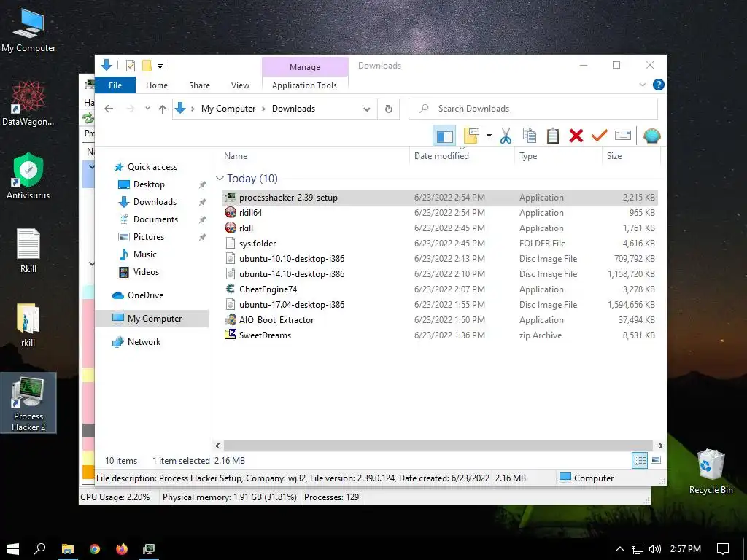Open the Share ribbon tab
Viewport: 747px width, 560px height.
199,85
